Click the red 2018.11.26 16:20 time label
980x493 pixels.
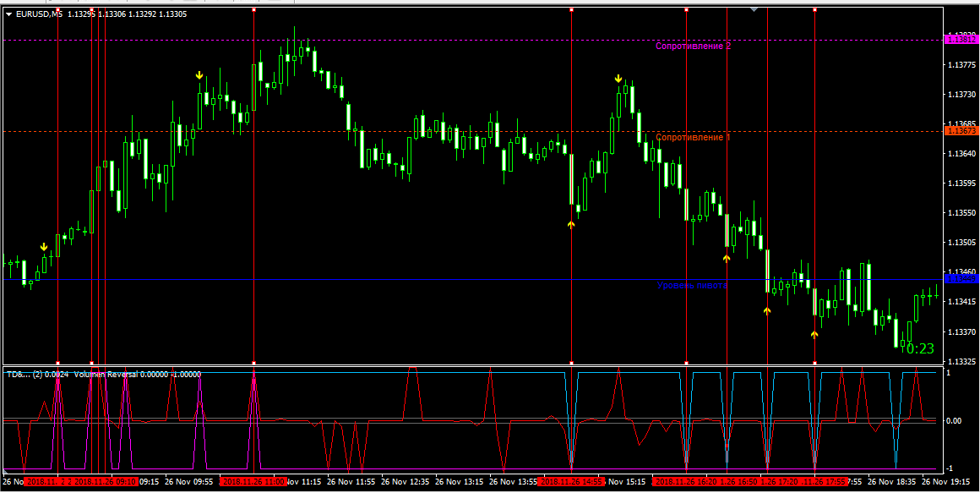[x=686, y=482]
